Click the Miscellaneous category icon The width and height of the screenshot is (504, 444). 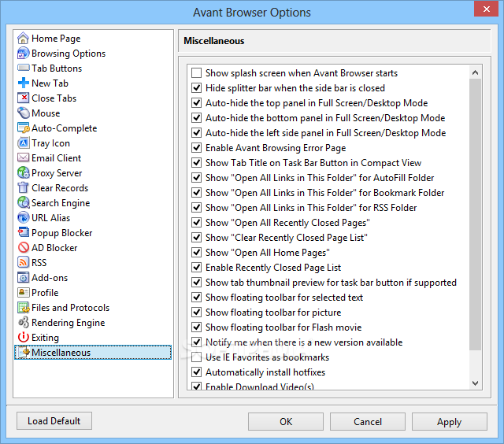(24, 352)
